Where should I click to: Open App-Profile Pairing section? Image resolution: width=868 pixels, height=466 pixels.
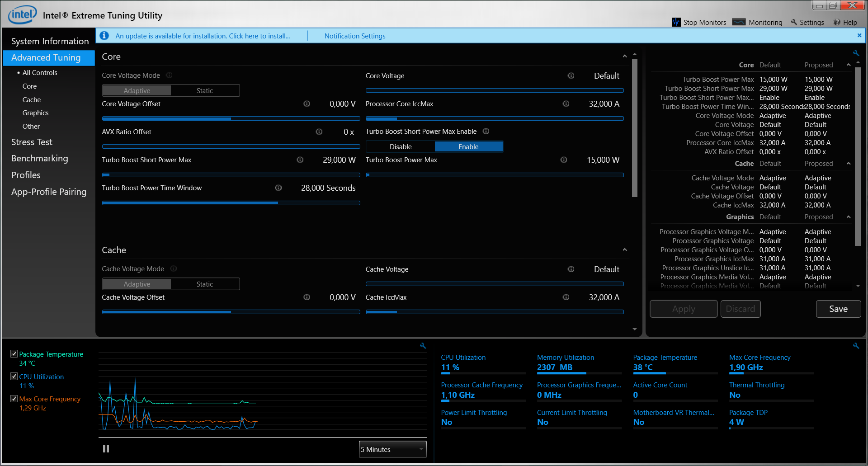coord(49,192)
